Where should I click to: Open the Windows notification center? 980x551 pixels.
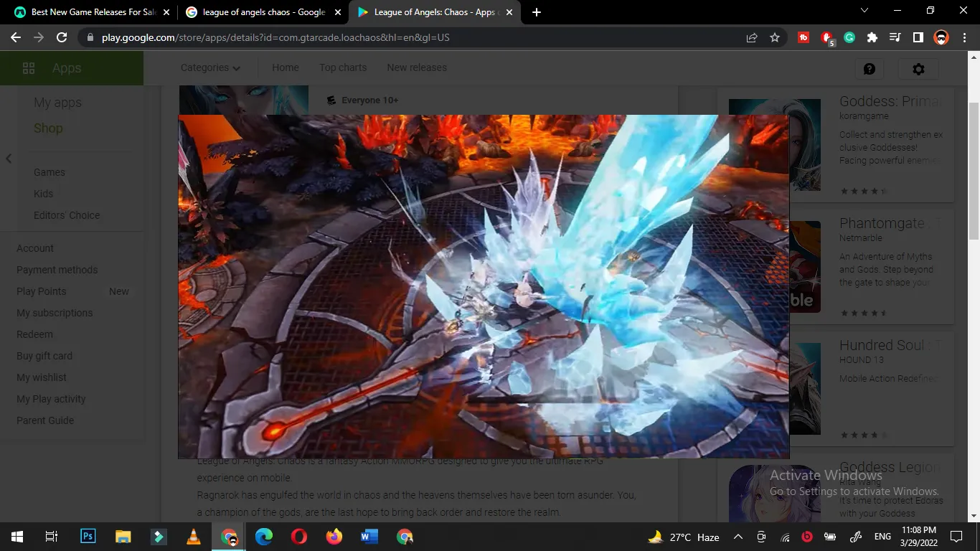click(x=956, y=537)
